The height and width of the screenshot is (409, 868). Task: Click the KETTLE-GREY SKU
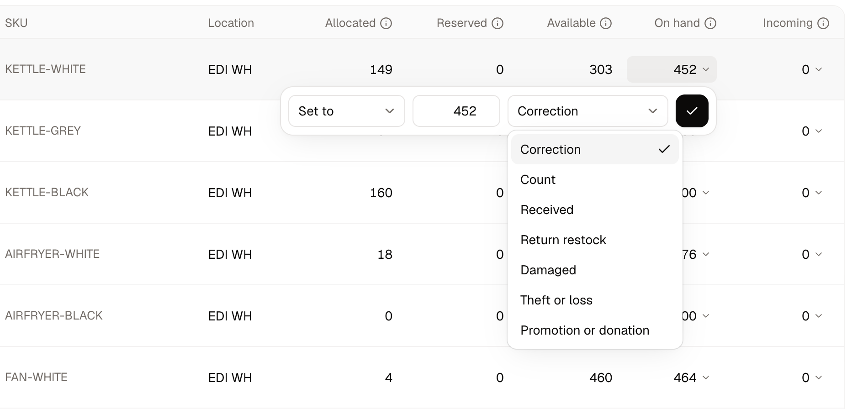pyautogui.click(x=43, y=131)
